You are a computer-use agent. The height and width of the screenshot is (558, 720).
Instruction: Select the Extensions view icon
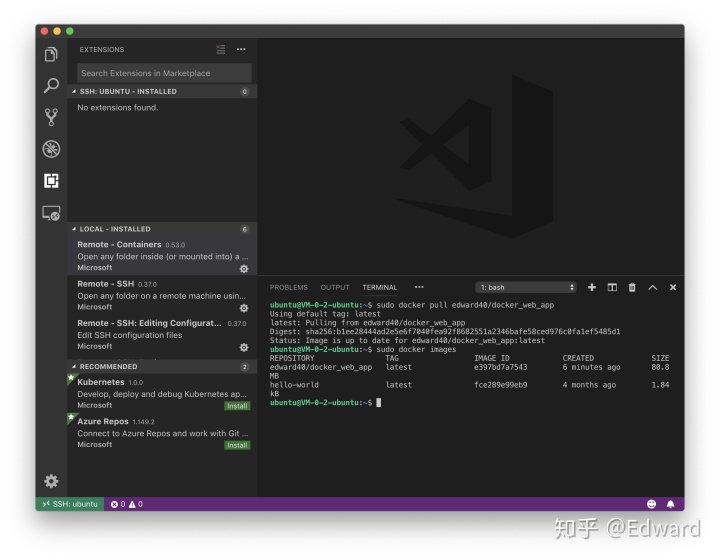pos(51,180)
